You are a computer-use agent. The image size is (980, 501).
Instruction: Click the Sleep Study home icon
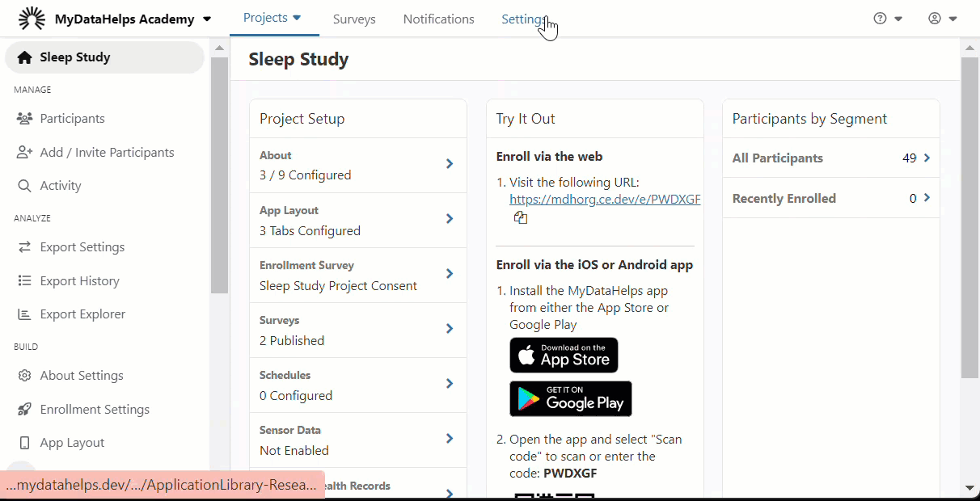click(x=24, y=57)
